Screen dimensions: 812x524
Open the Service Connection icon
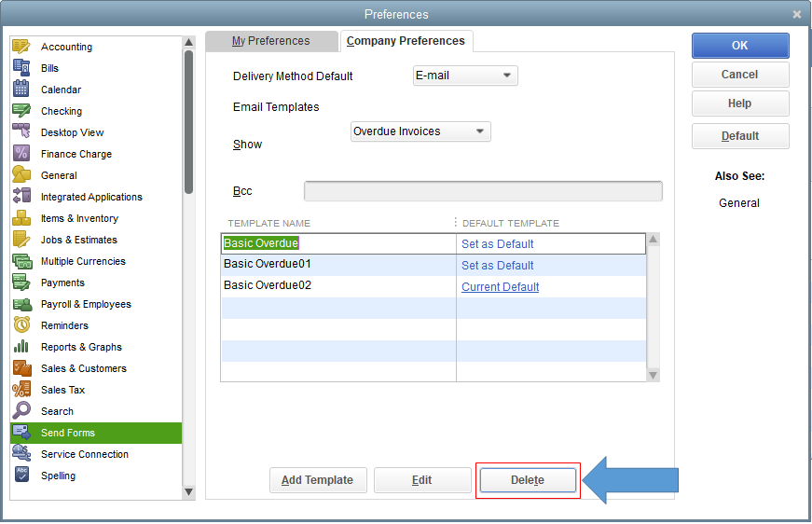(x=21, y=453)
